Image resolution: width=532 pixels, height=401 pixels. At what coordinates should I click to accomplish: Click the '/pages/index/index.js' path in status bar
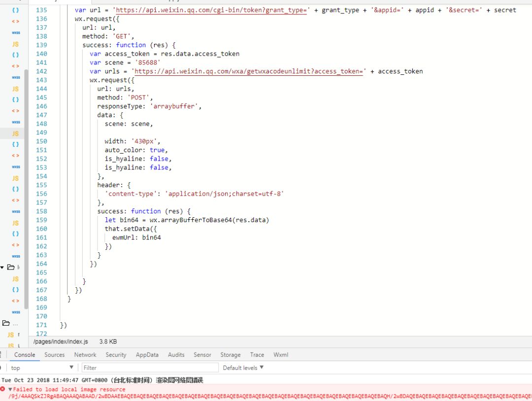pyautogui.click(x=61, y=341)
